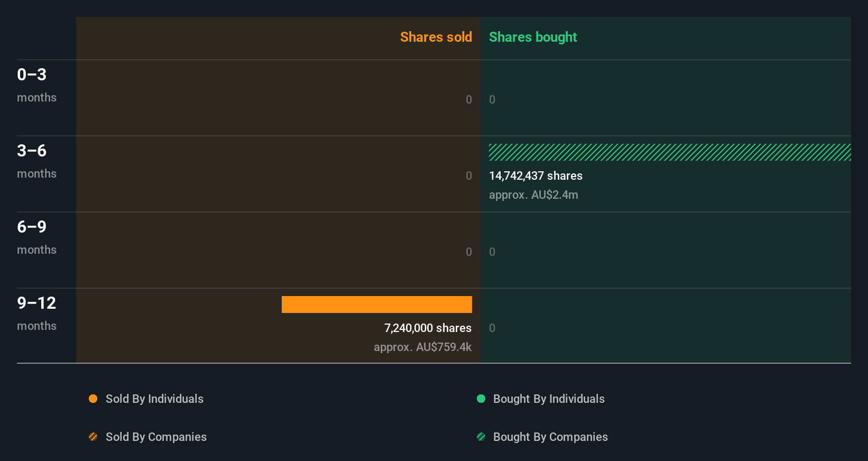Click the shares sold 0 in 0–3 months row
This screenshot has height=461, width=868.
[469, 99]
